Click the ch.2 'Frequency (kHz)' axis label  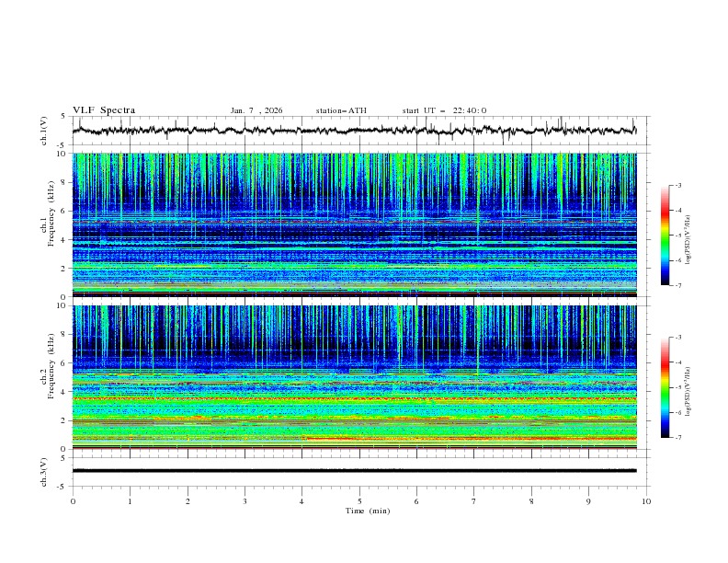tap(51, 366)
